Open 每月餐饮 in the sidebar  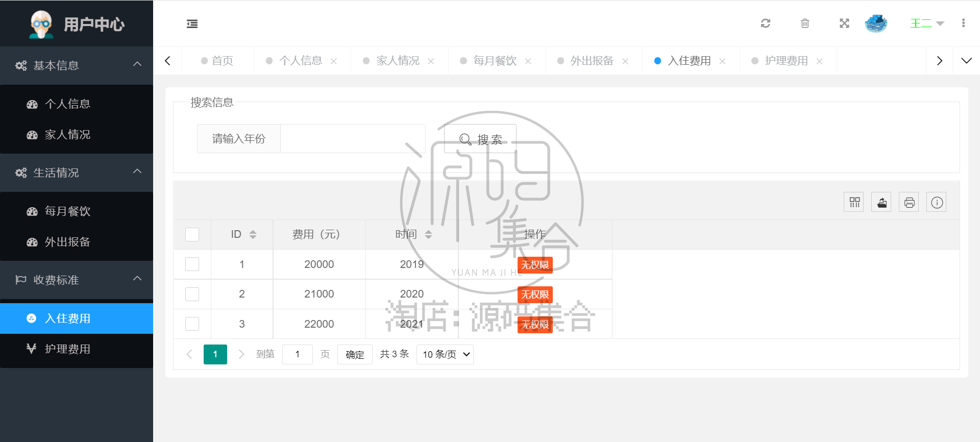77,211
